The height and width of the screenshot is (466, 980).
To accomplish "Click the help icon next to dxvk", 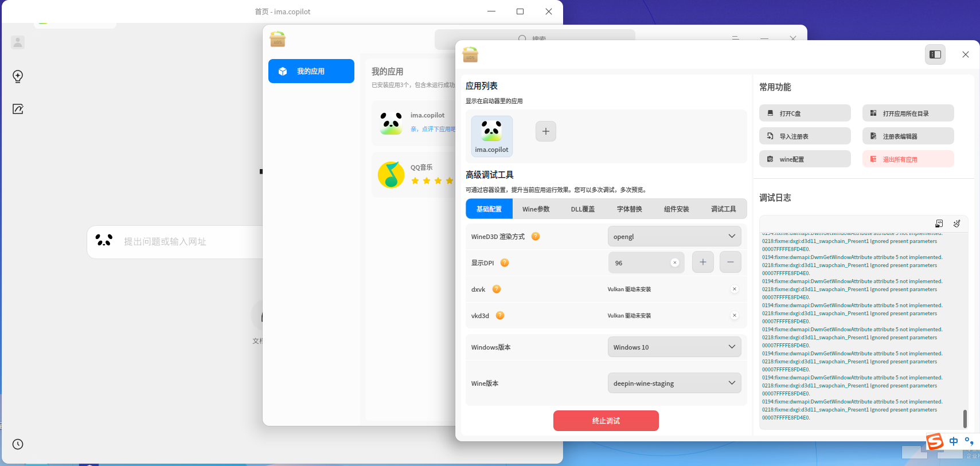I will 497,289.
